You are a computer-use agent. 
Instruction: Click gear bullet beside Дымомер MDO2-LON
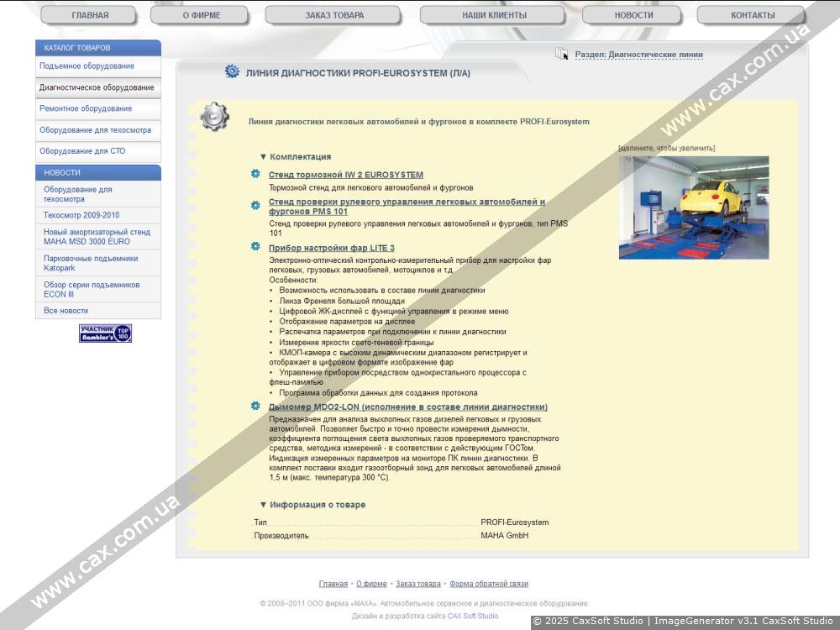coord(255,406)
